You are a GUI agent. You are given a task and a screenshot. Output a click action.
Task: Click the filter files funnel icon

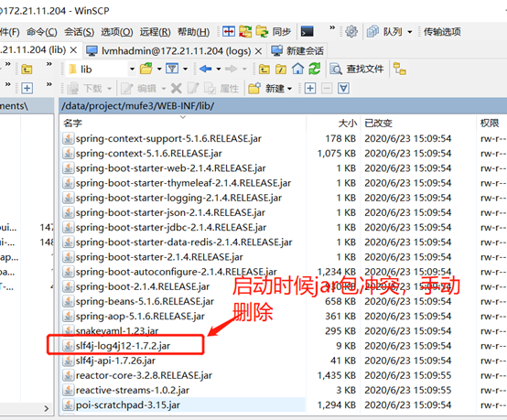click(172, 69)
